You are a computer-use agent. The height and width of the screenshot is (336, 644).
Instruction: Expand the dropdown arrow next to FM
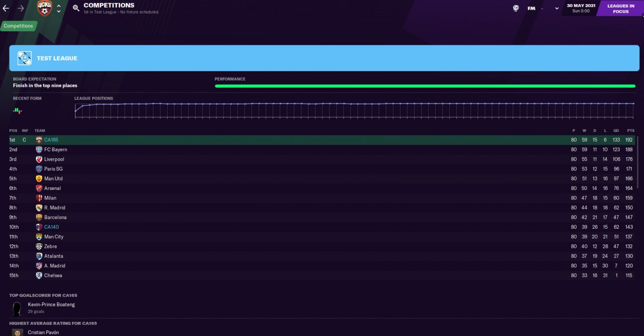556,8
